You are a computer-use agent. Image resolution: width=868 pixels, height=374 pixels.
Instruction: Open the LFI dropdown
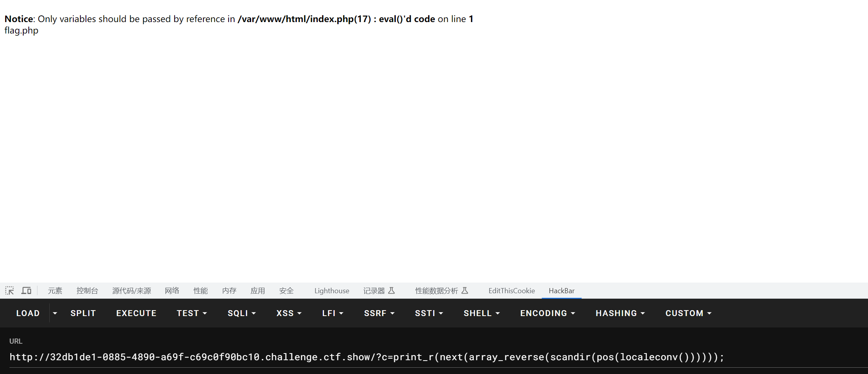point(333,313)
